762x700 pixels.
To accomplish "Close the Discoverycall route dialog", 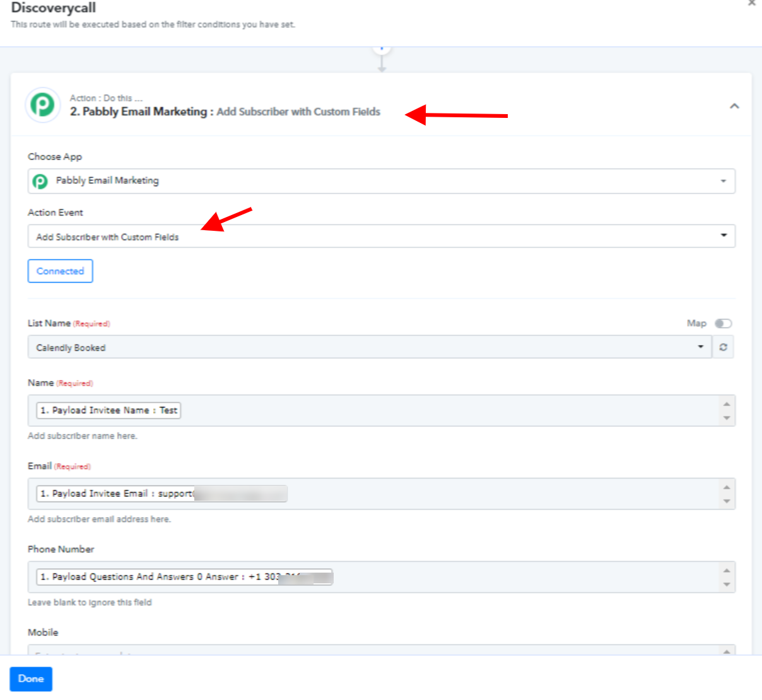I will (x=751, y=3).
